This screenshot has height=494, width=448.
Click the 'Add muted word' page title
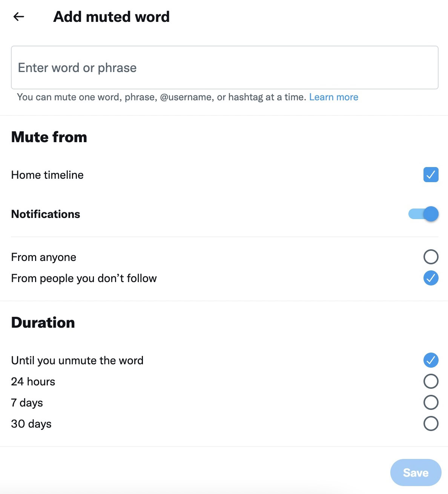111,17
